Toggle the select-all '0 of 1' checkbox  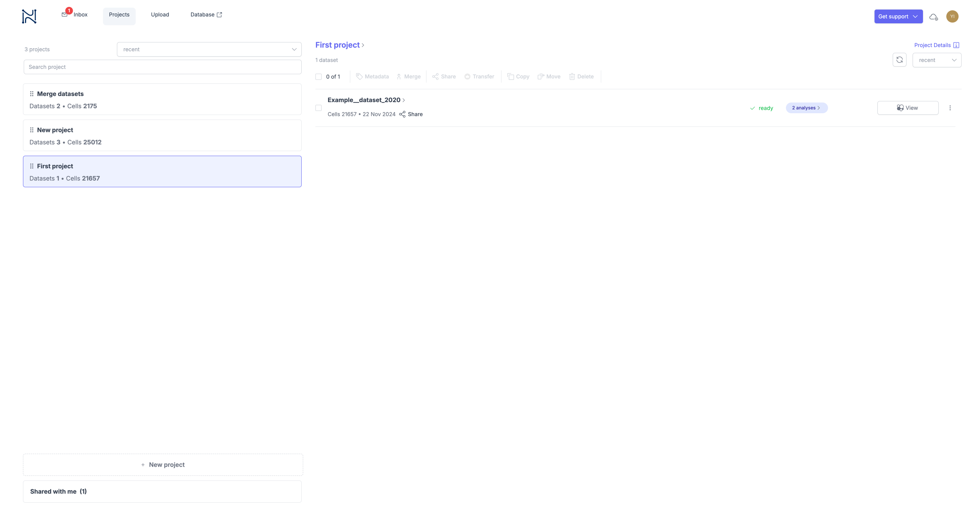(x=318, y=77)
